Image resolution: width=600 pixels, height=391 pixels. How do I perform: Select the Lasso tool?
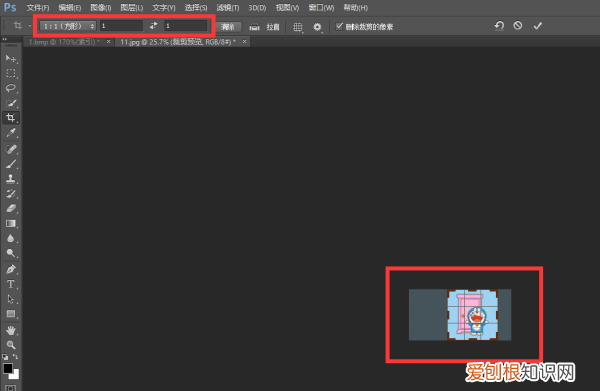click(11, 88)
